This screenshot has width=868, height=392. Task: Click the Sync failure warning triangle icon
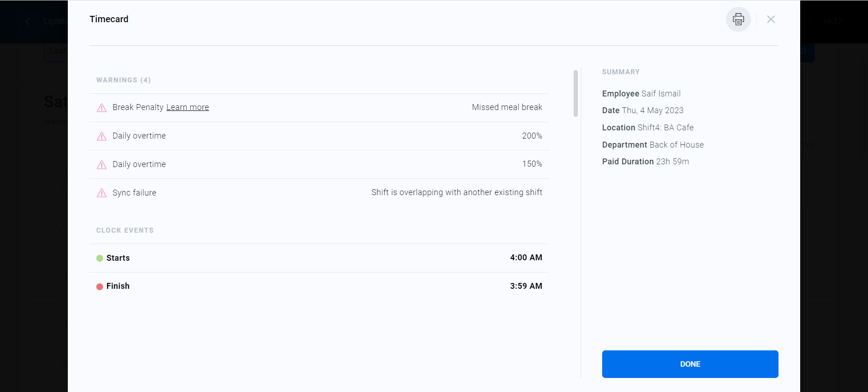[x=102, y=193]
